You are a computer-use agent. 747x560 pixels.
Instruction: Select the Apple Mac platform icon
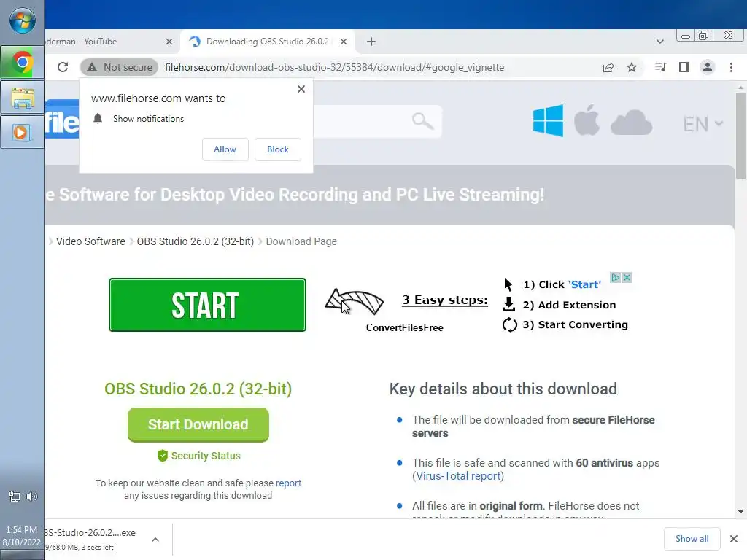587,120
